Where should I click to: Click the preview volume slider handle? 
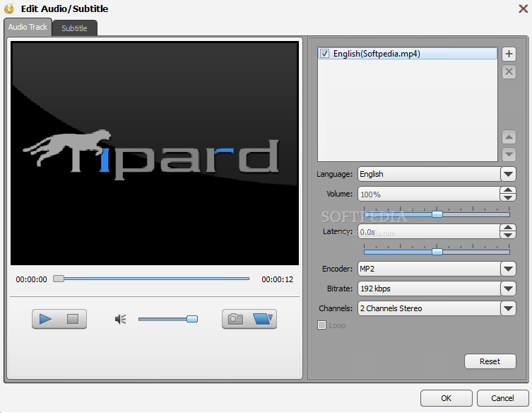click(192, 319)
